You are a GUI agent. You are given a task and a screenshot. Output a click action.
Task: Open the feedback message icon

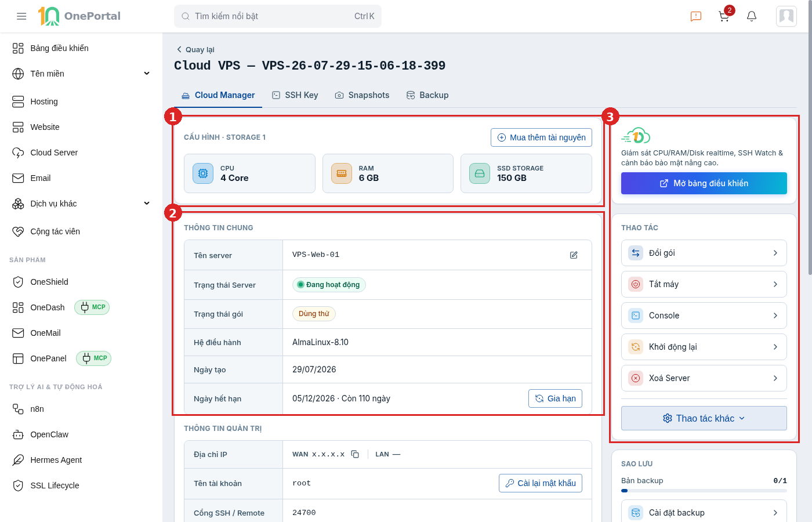[x=696, y=16]
